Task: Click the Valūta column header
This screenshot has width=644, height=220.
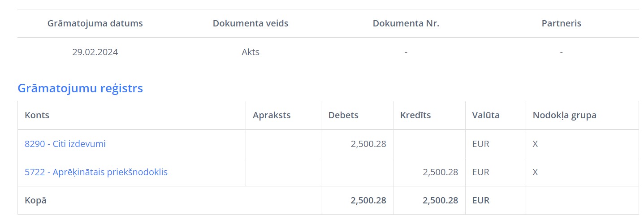Action: point(486,115)
